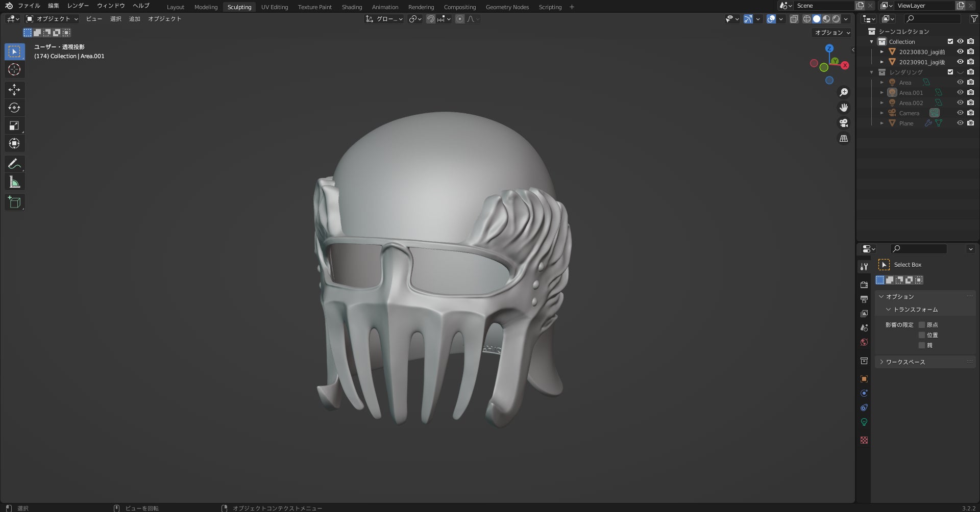The height and width of the screenshot is (512, 980).
Task: Switch to orthographic/perspective grid view icon
Action: (844, 139)
